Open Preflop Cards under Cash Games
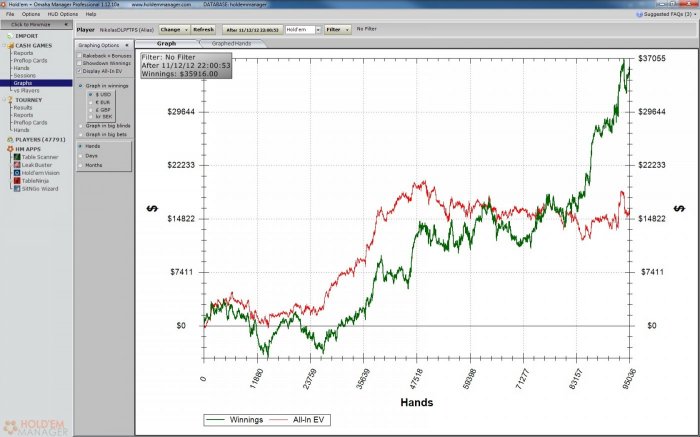The image size is (700, 437). pyautogui.click(x=30, y=61)
